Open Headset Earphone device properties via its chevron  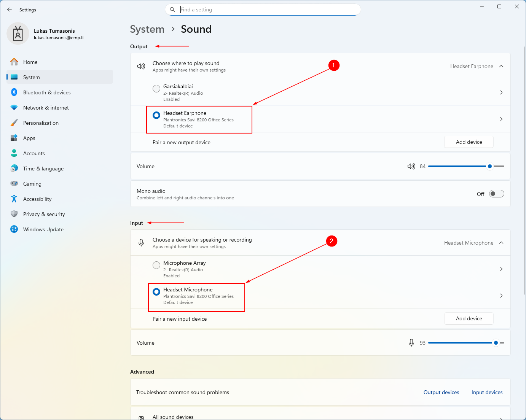[501, 119]
